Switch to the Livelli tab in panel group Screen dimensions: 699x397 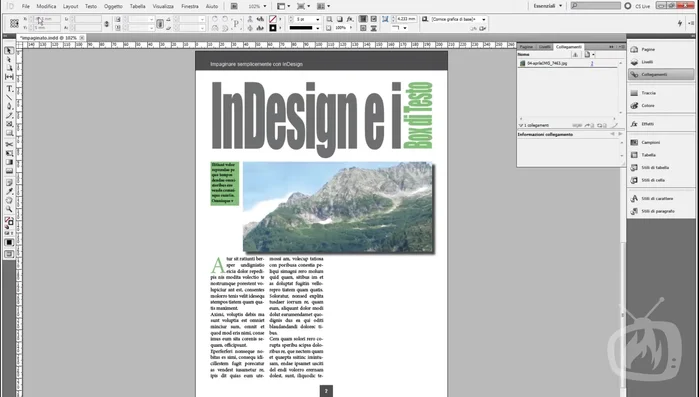544,47
